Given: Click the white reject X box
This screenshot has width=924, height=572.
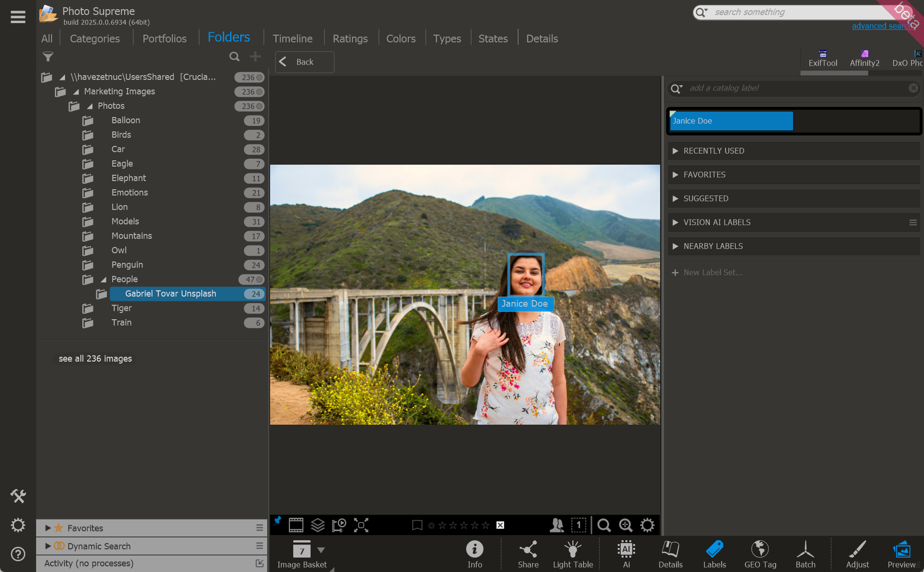Looking at the screenshot, I should click(x=500, y=525).
